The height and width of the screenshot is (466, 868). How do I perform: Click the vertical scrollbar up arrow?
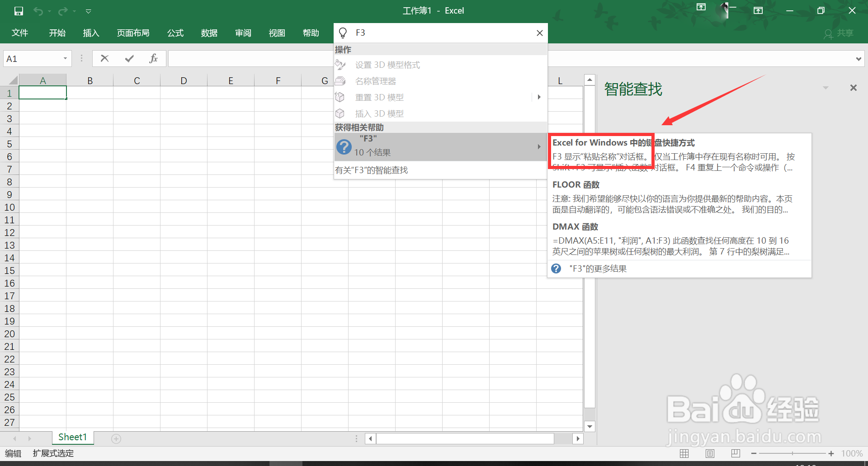(x=590, y=80)
